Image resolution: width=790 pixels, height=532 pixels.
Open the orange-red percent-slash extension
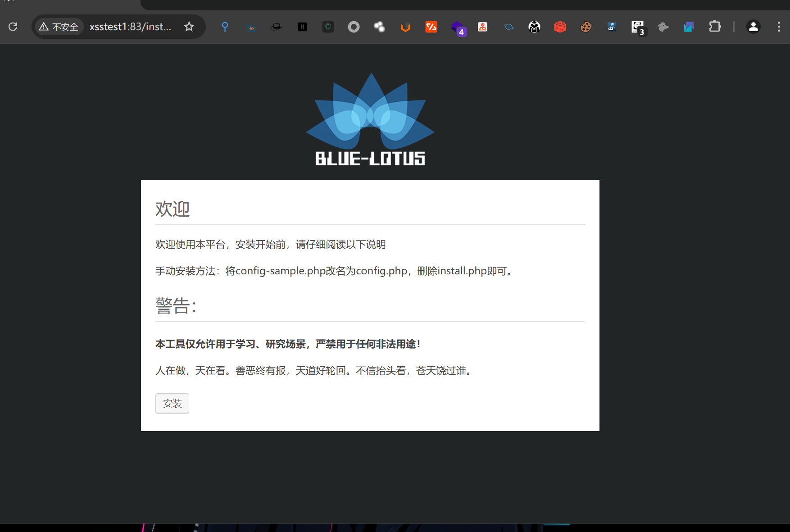[x=431, y=27]
